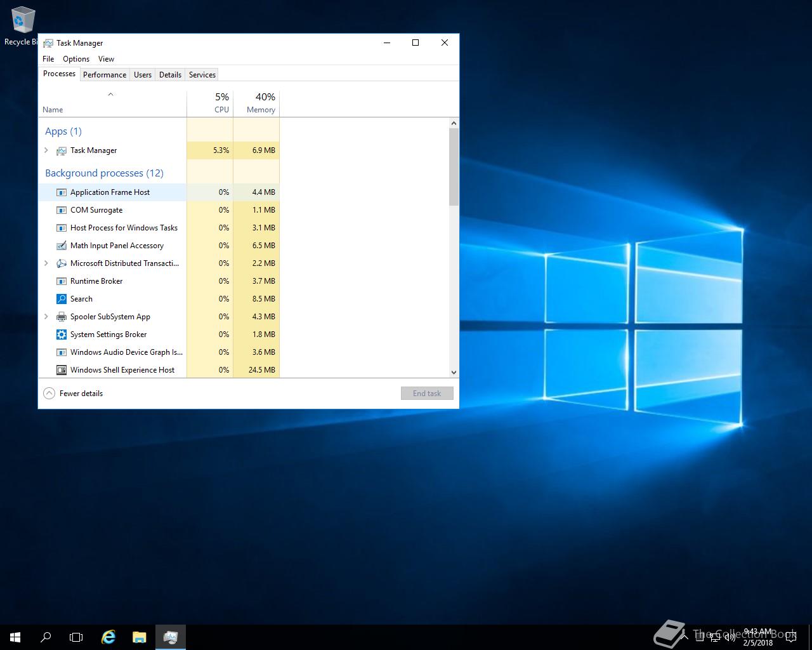
Task: Click the Spooler SubSystem App printer icon
Action: coord(62,317)
